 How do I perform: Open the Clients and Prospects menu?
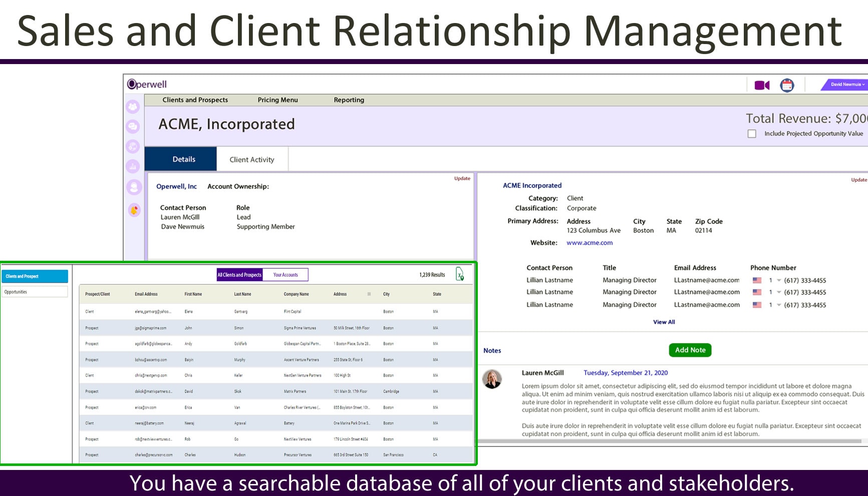point(195,100)
